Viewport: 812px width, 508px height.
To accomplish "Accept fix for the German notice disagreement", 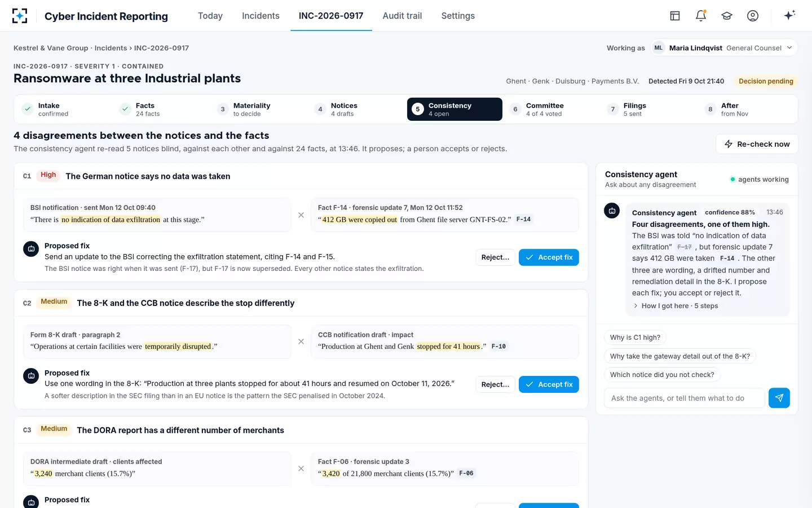I will (549, 257).
